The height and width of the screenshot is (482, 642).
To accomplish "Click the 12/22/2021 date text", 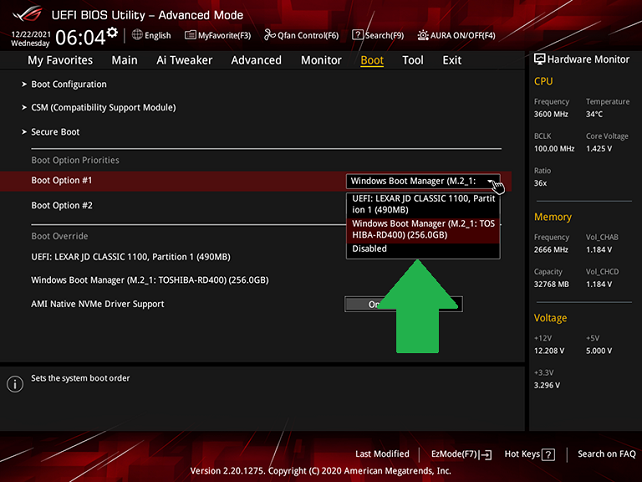I will click(x=31, y=34).
